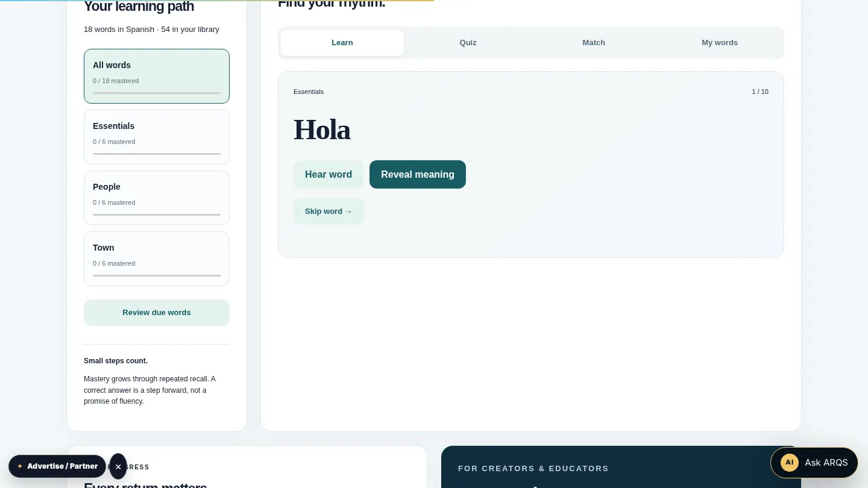The width and height of the screenshot is (868, 488).
Task: Click the AI badge icon on Ask ARQS
Action: point(789,462)
